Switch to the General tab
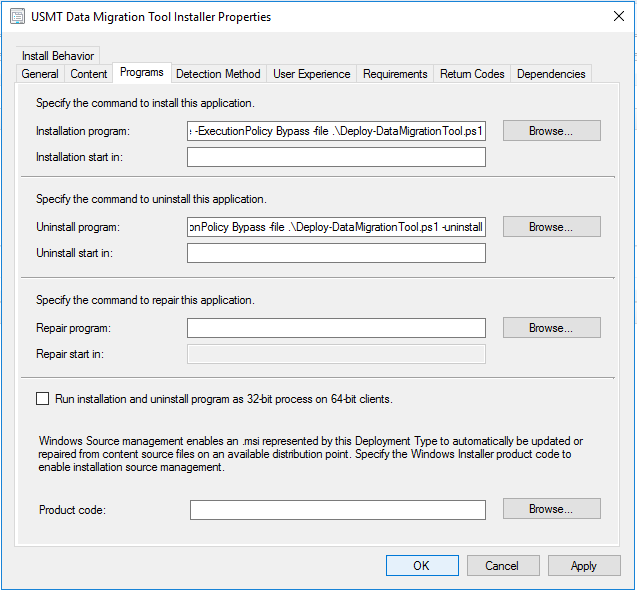This screenshot has height=594, width=637. pyautogui.click(x=40, y=74)
